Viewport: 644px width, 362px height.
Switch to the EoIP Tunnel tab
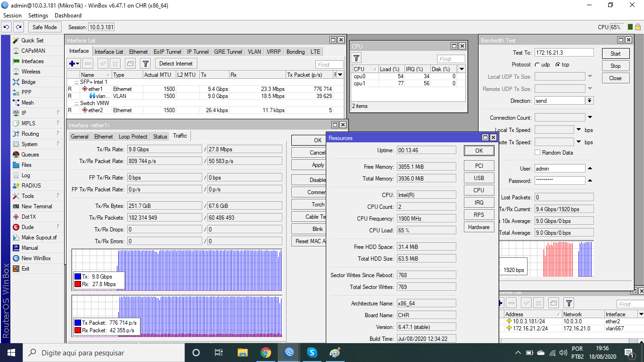coord(167,52)
